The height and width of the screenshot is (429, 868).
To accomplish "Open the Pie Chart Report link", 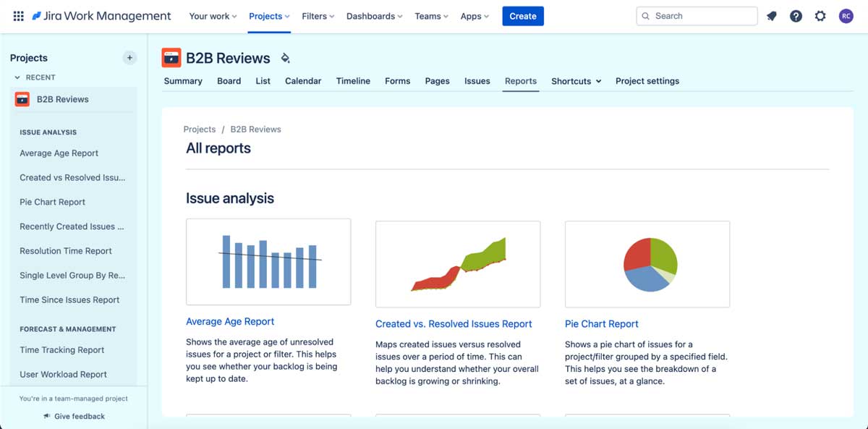I will [601, 324].
